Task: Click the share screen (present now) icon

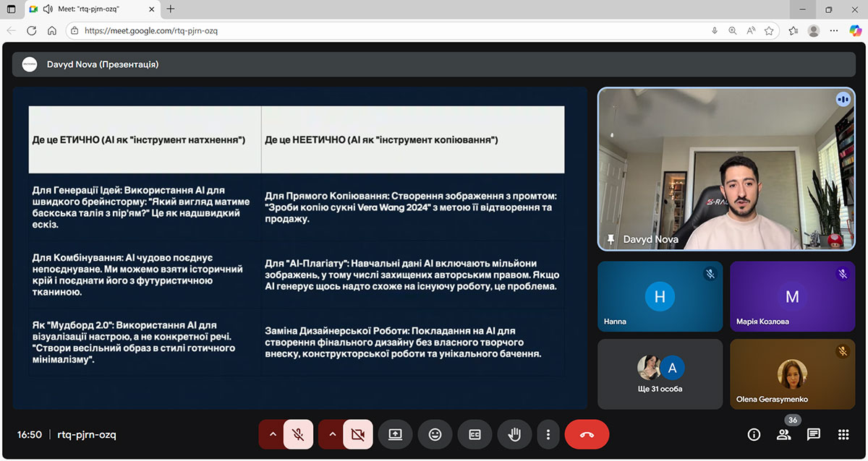Action: pos(395,434)
